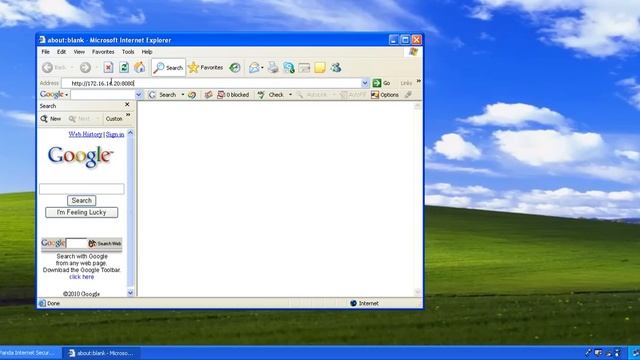The height and width of the screenshot is (360, 640).
Task: Click the Links label on address bar
Action: tap(406, 83)
